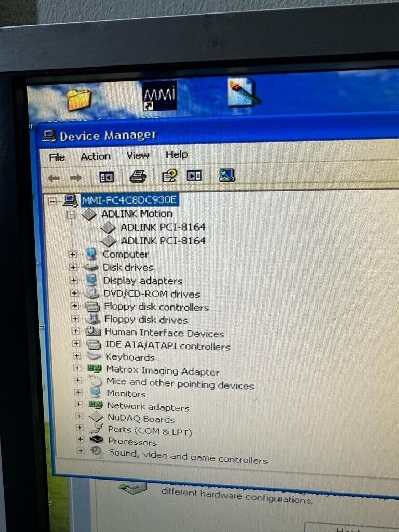399x532 pixels.
Task: Click the Floppy disk drives icon
Action: pyautogui.click(x=93, y=318)
